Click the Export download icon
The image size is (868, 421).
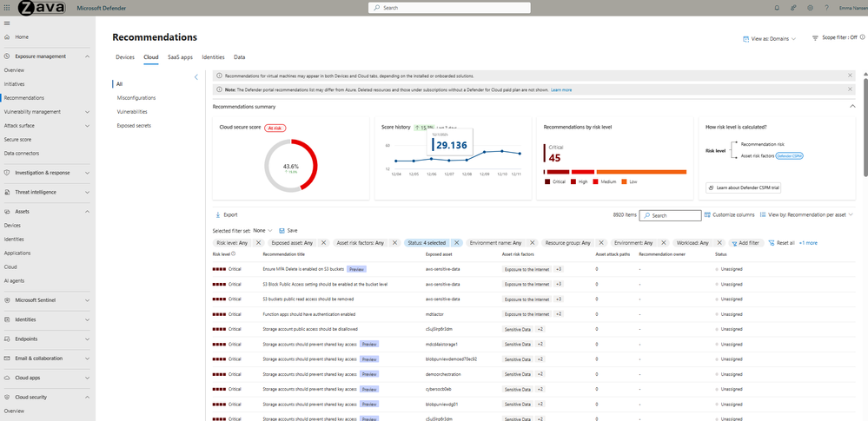click(x=217, y=214)
